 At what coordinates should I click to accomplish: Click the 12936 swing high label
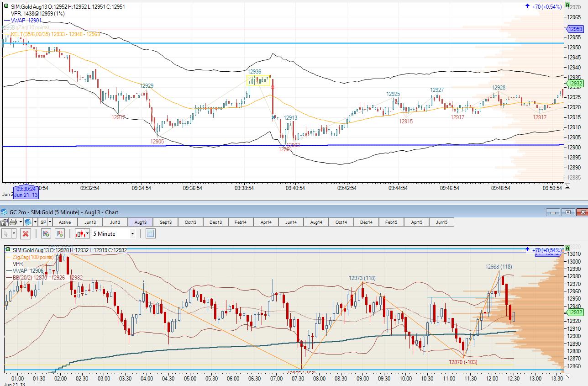[x=255, y=72]
